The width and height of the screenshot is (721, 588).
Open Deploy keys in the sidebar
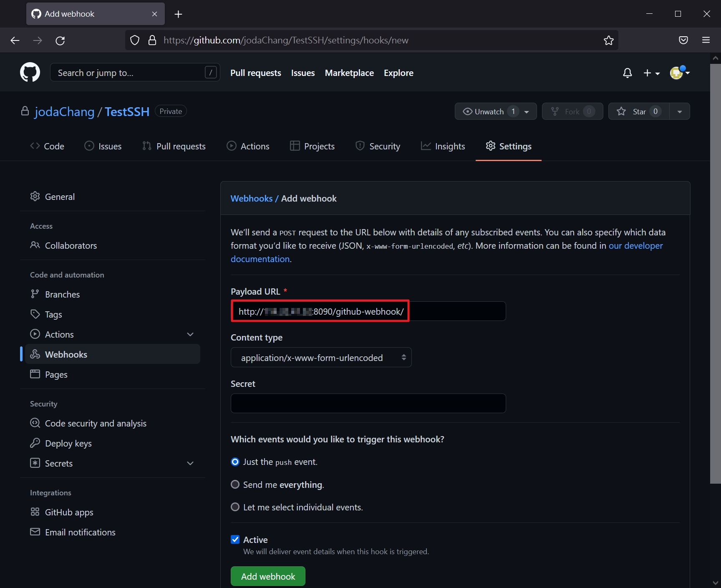click(113, 443)
